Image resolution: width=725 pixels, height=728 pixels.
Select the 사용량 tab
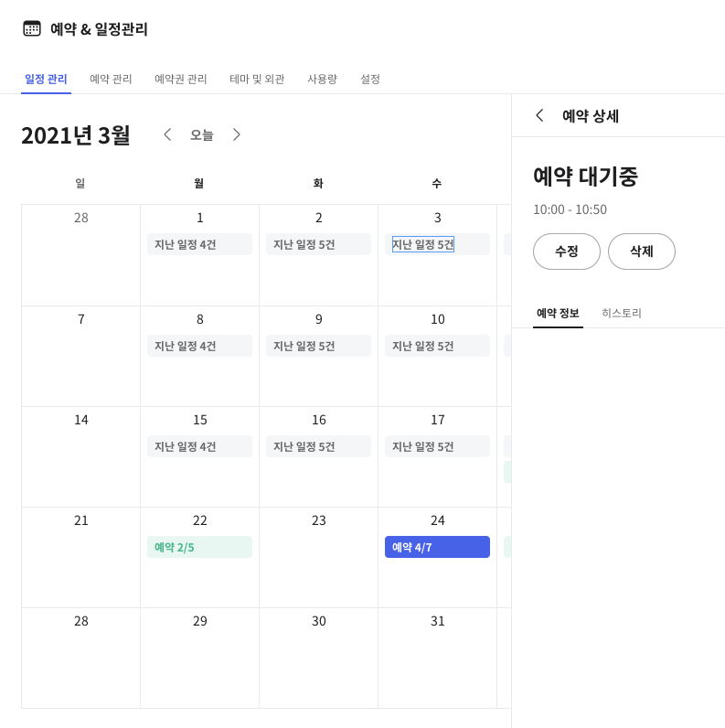(x=322, y=79)
